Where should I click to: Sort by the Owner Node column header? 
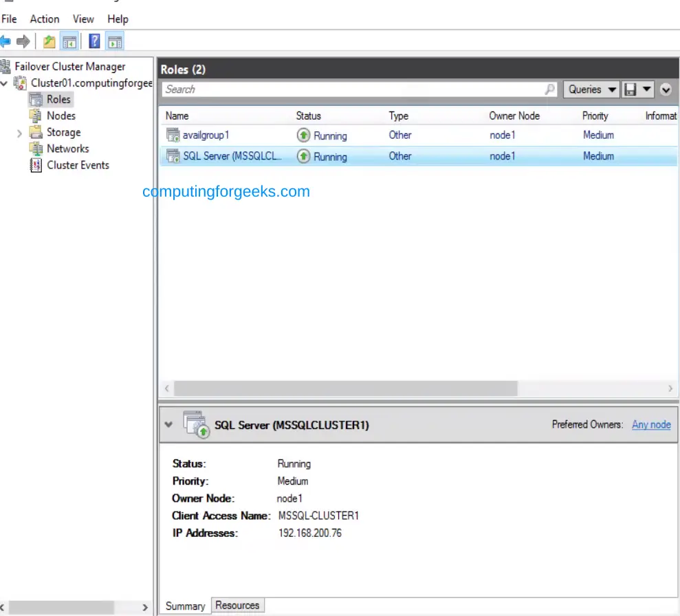click(514, 115)
